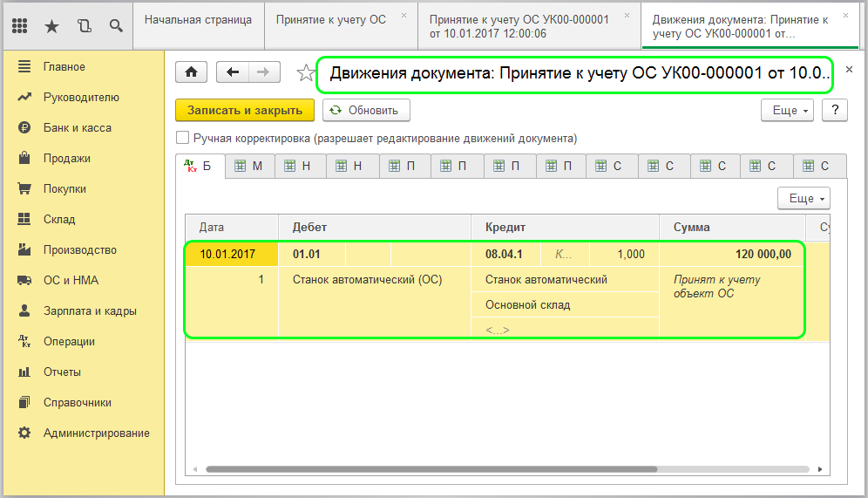Click the horizontal scrollbar thumb in table
This screenshot has width=868, height=498.
click(431, 469)
